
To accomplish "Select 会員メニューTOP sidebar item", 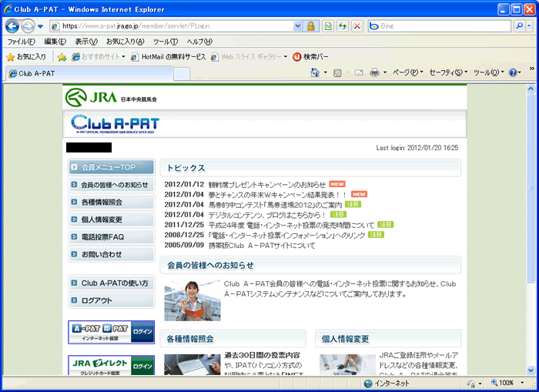I will point(112,167).
